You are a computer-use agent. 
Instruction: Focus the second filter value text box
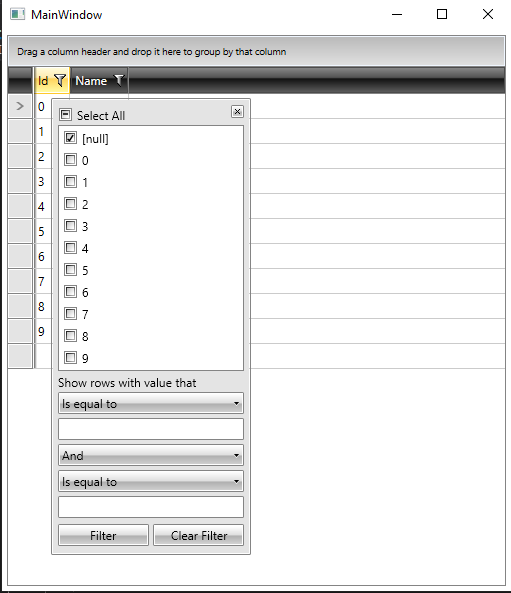(x=151, y=507)
